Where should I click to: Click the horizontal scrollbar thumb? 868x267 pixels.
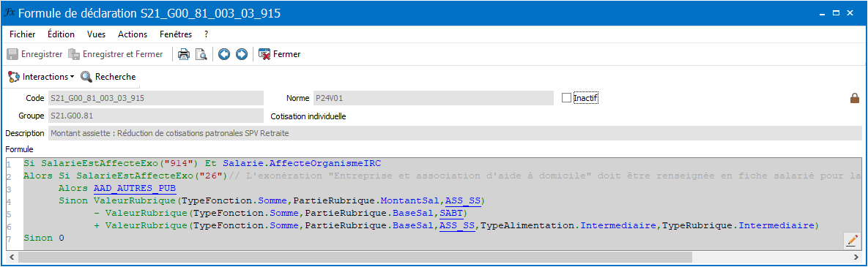click(x=355, y=257)
